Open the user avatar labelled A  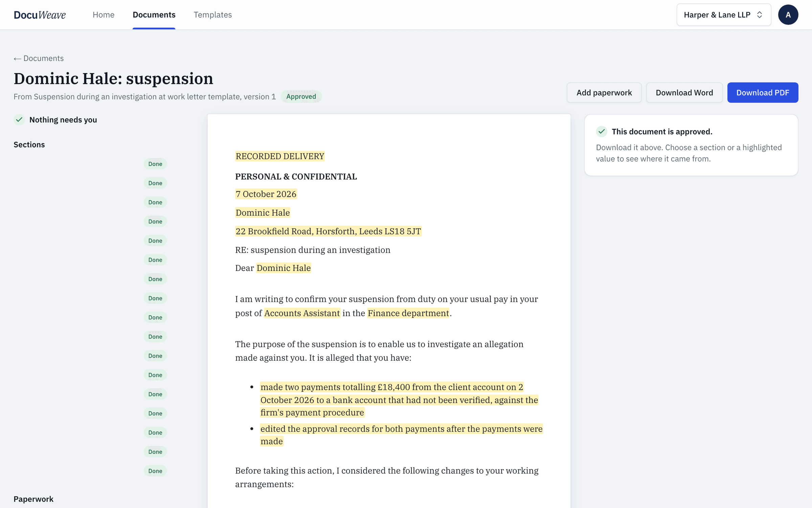tap(788, 15)
